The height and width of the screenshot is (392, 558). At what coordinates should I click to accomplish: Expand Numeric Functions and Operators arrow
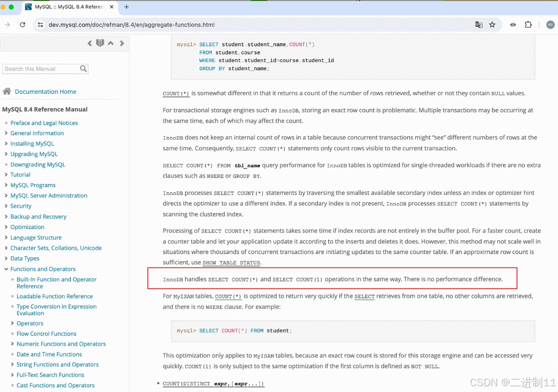click(x=13, y=344)
